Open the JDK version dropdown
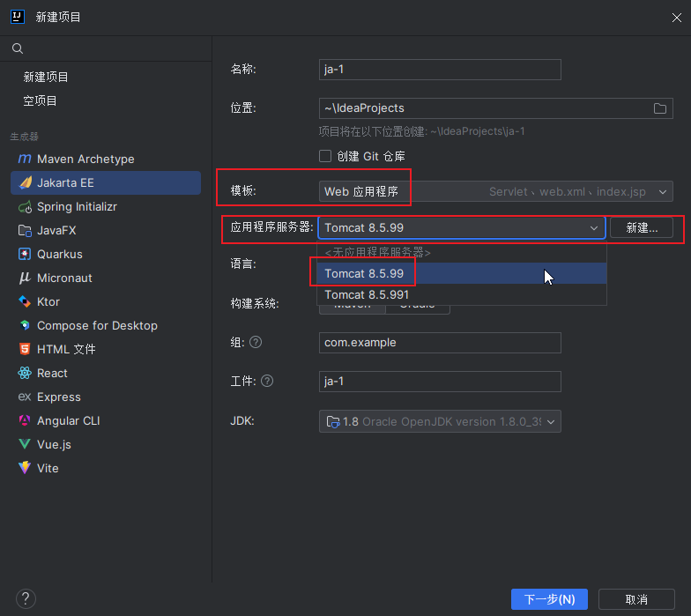The width and height of the screenshot is (691, 616). coord(440,421)
